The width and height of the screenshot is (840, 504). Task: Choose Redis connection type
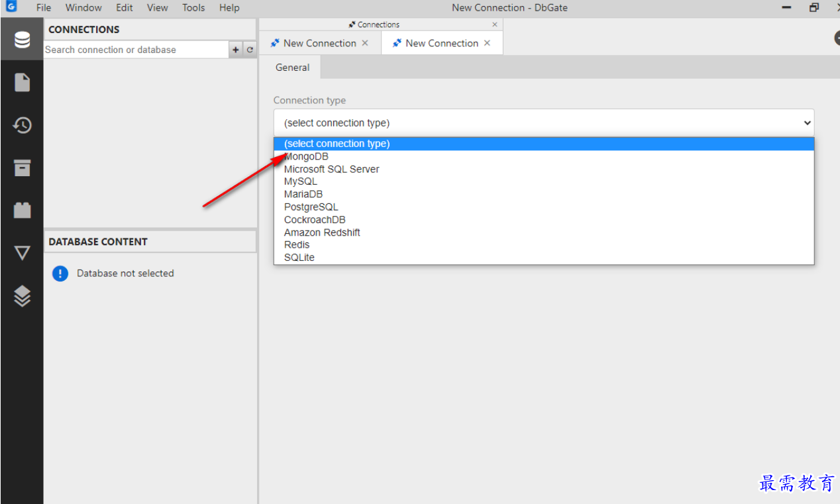543,244
